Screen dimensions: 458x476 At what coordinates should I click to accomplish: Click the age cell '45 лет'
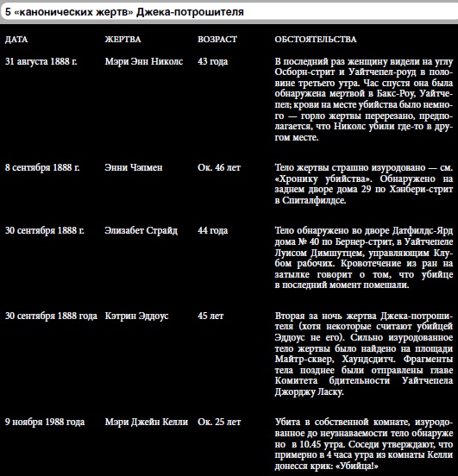[x=210, y=316]
